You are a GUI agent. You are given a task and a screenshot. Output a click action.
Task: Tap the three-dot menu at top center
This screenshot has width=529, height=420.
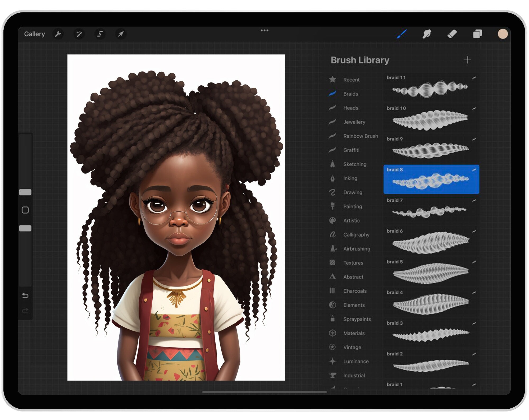tap(264, 30)
